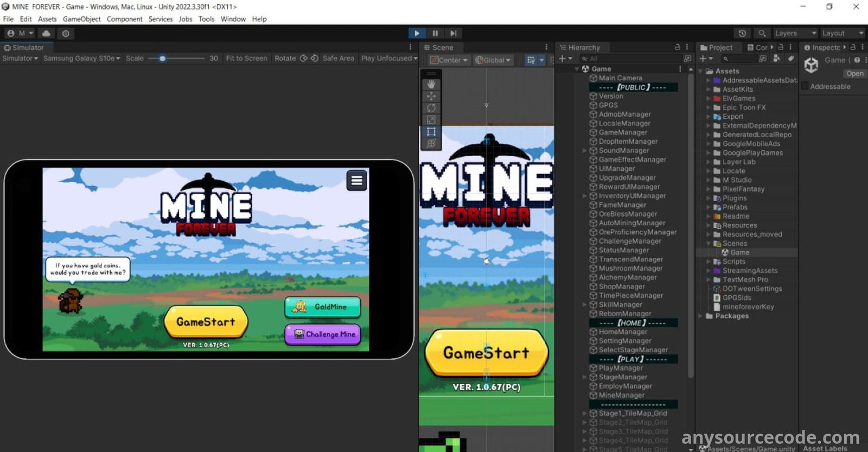This screenshot has width=868, height=452.
Task: Collapse the Game scene in Hierarchy
Action: [x=577, y=69]
